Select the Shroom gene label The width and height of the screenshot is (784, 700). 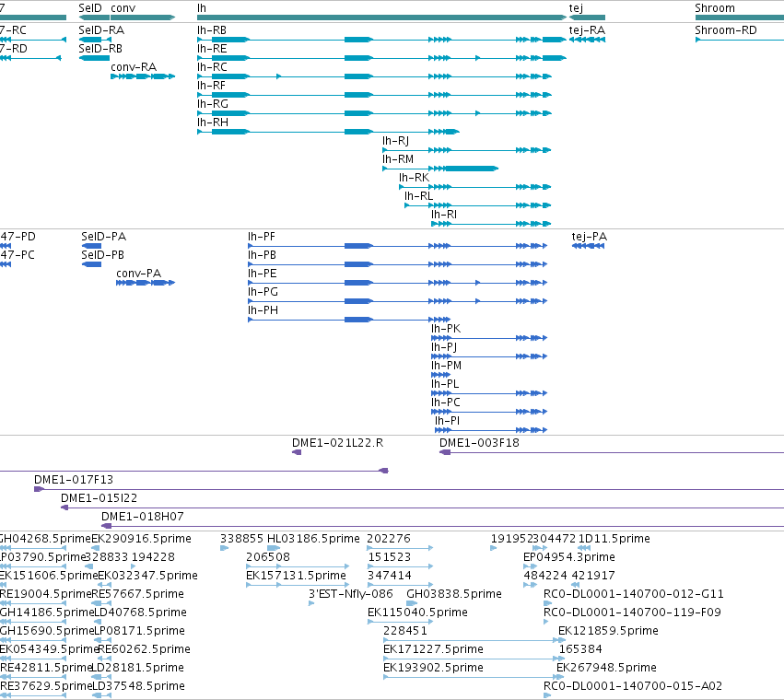tap(715, 8)
